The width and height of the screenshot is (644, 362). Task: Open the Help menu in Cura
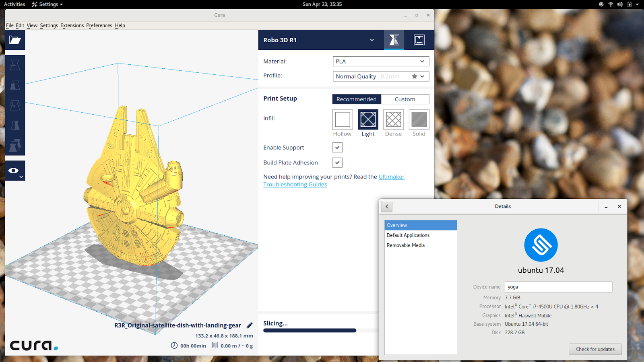tap(120, 25)
